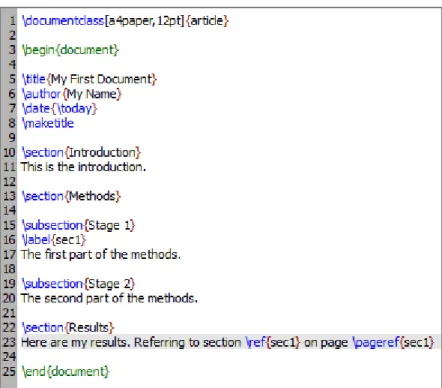The image size is (442, 388).
Task: Click the \pageref{sec1} command on line 23
Action: pos(394,343)
